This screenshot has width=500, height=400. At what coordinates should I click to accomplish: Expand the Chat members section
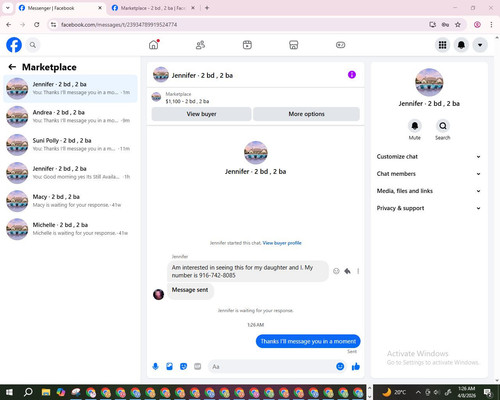tap(429, 174)
